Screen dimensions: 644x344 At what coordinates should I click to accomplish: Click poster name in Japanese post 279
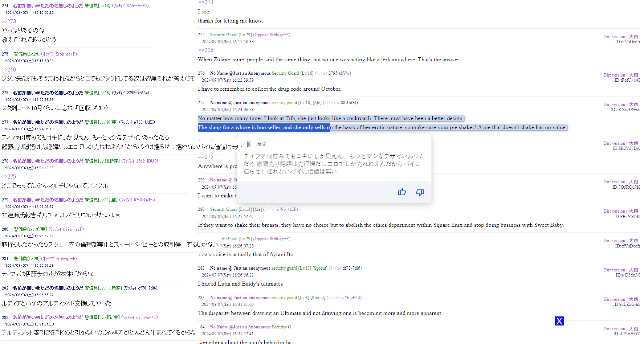pyautogui.click(x=48, y=200)
